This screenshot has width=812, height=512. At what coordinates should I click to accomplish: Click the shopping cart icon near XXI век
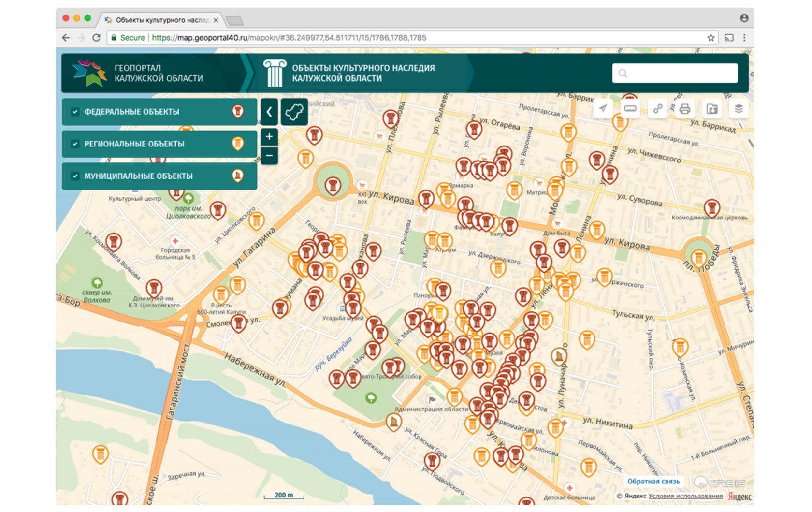coord(362,185)
